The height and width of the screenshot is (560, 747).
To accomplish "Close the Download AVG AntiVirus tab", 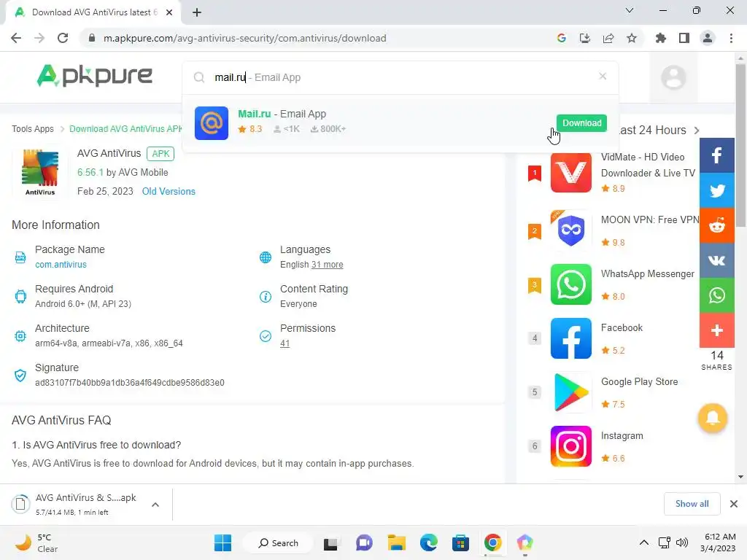I will click(169, 12).
